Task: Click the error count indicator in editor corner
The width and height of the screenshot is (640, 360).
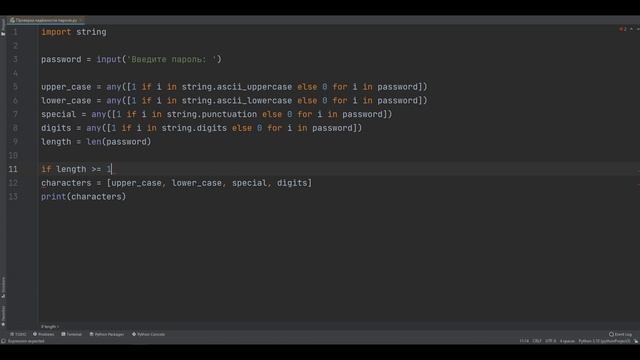Action: click(x=623, y=29)
